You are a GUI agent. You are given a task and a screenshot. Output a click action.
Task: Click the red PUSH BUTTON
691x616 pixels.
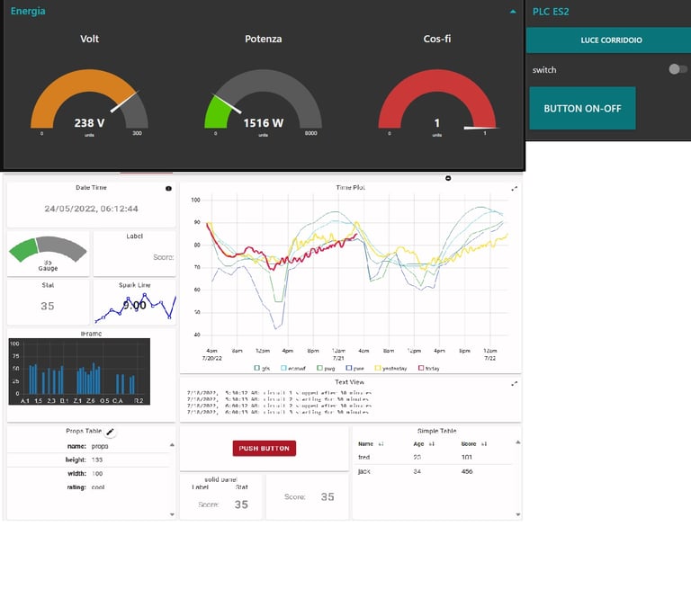[264, 448]
